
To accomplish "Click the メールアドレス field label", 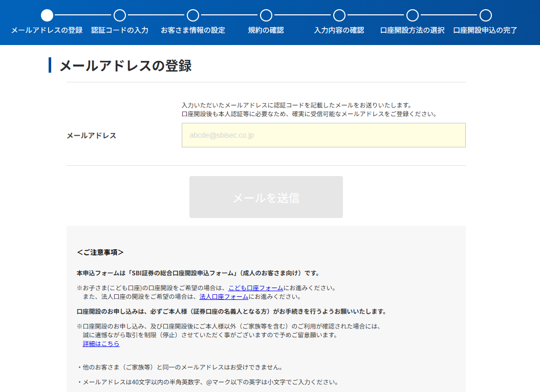I will (x=92, y=136).
